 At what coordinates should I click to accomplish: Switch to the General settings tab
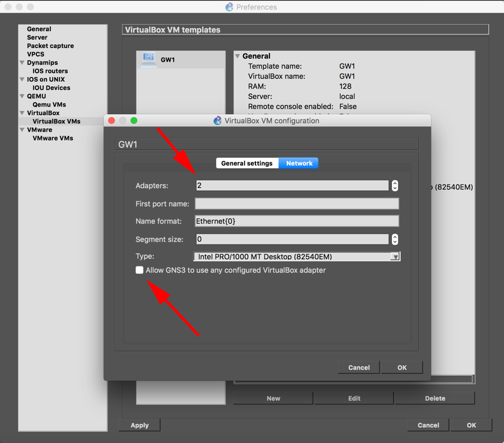click(x=247, y=163)
